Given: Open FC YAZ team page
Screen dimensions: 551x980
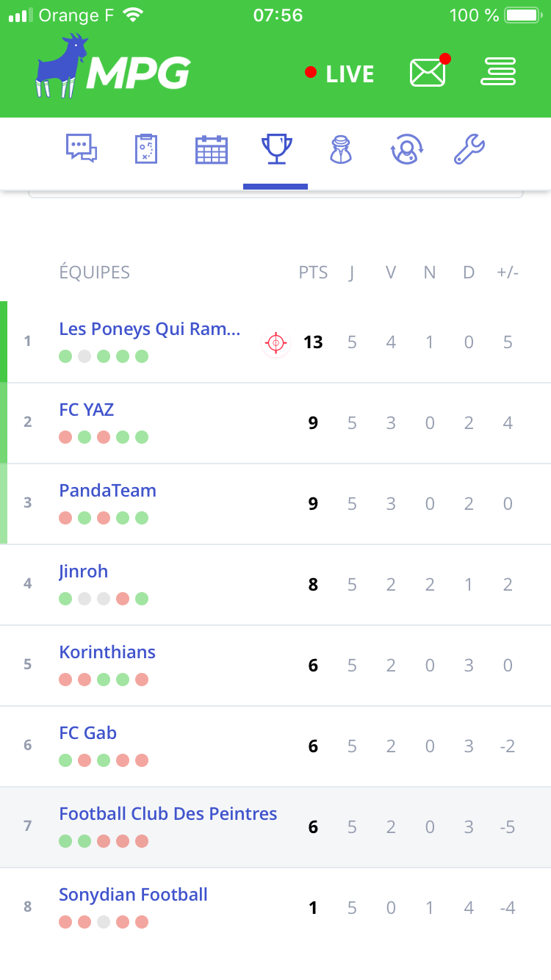Looking at the screenshot, I should pyautogui.click(x=87, y=410).
